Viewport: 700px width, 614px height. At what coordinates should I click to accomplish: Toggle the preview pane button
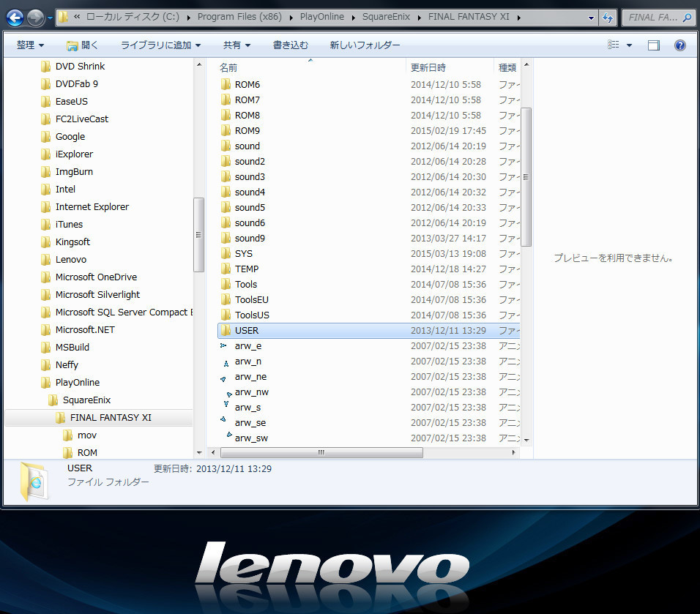(x=654, y=45)
